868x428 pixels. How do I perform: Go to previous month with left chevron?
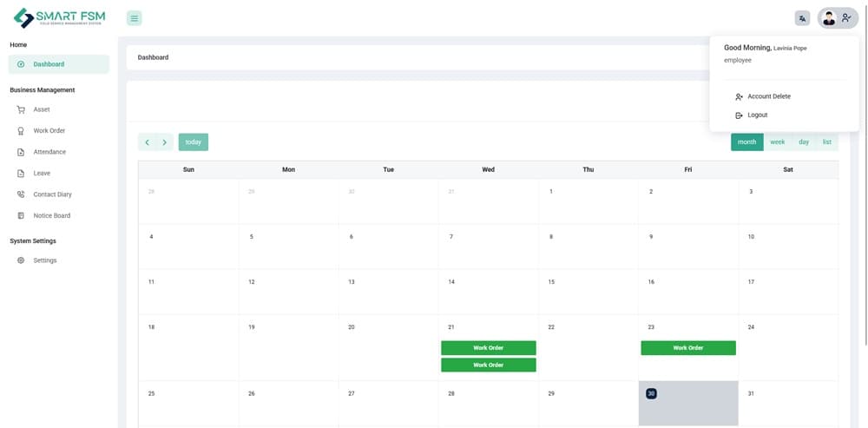click(148, 142)
